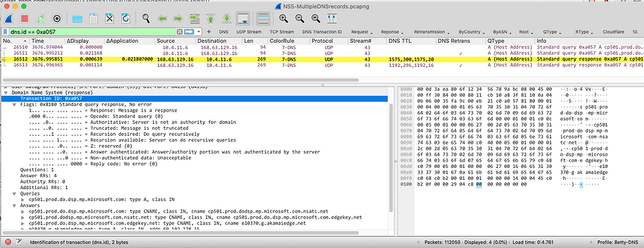Open the ByASN filter dropdown

click(501, 31)
